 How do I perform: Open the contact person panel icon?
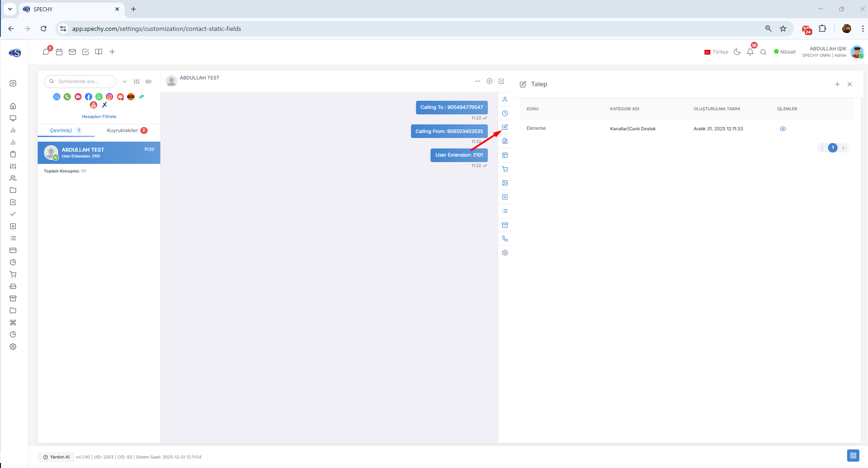pyautogui.click(x=505, y=99)
